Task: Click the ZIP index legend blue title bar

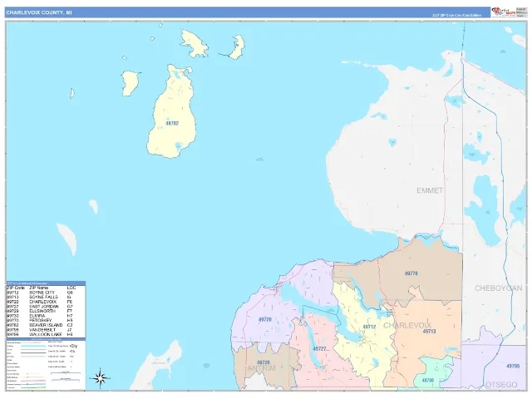Action: click(x=46, y=283)
